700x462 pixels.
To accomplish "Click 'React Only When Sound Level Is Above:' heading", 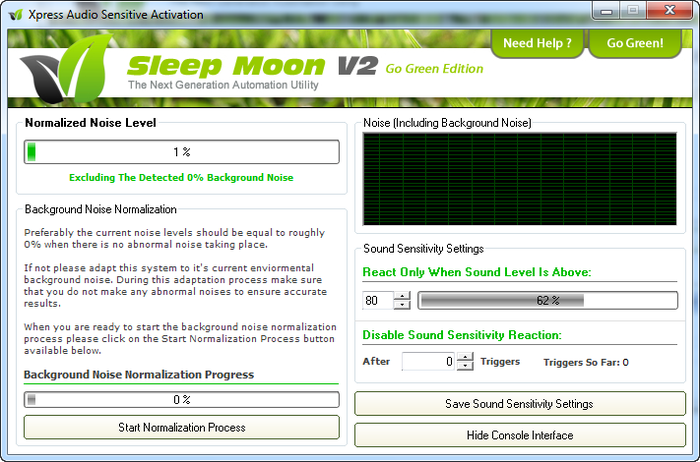I will click(x=477, y=272).
